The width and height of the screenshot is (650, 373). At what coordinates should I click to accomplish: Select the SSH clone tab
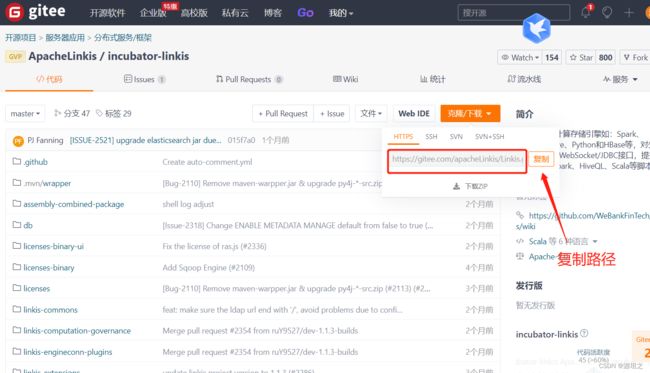click(431, 136)
